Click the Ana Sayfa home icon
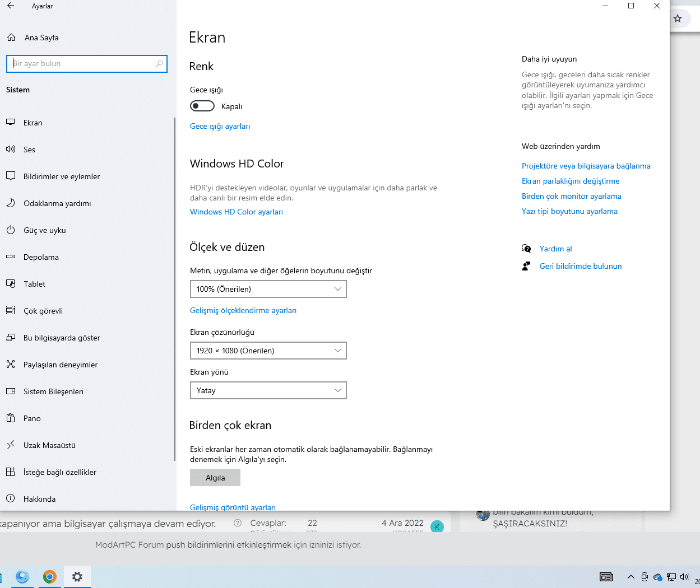Screen dimensions: 700x588 (x=11, y=38)
